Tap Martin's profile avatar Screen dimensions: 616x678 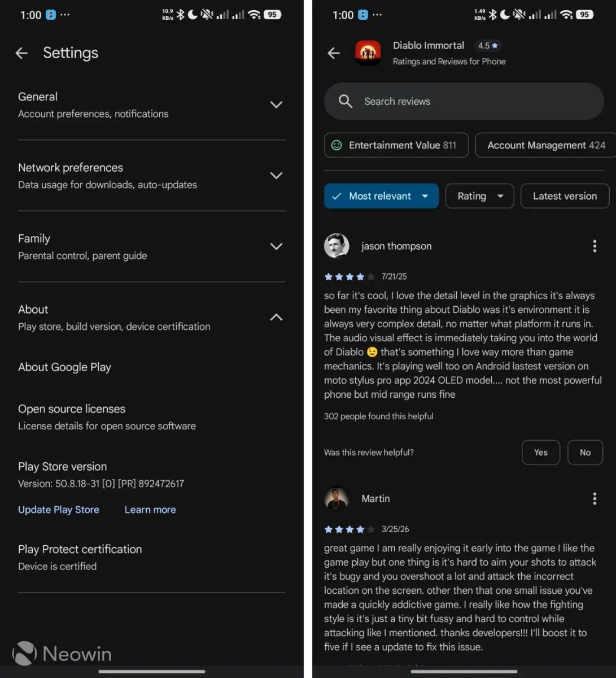pos(337,498)
